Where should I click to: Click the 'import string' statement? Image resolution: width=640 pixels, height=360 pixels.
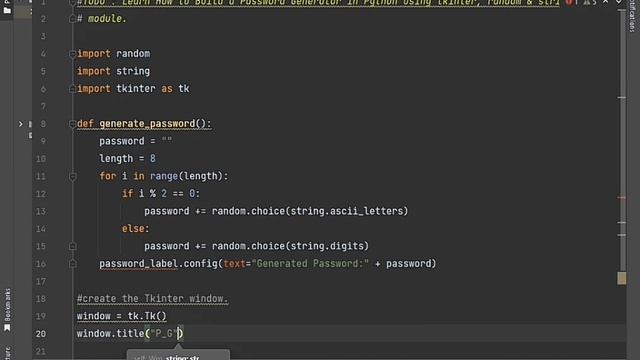113,71
